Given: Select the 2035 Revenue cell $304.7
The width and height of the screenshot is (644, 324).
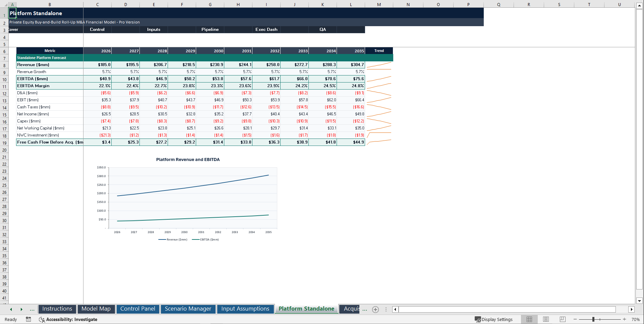Looking at the screenshot, I should [x=351, y=65].
